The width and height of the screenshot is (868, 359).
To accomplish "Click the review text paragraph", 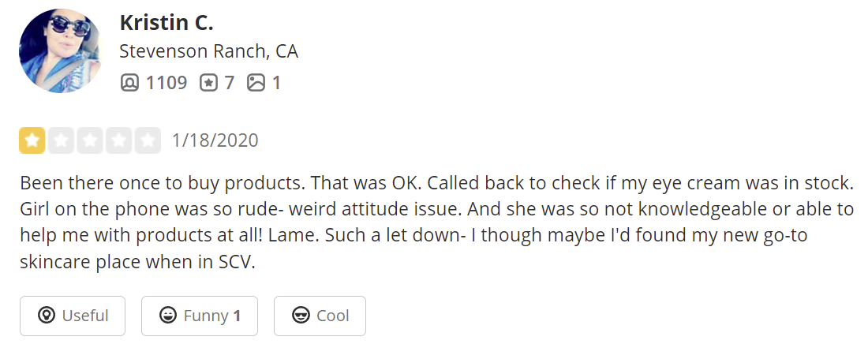I will point(436,223).
